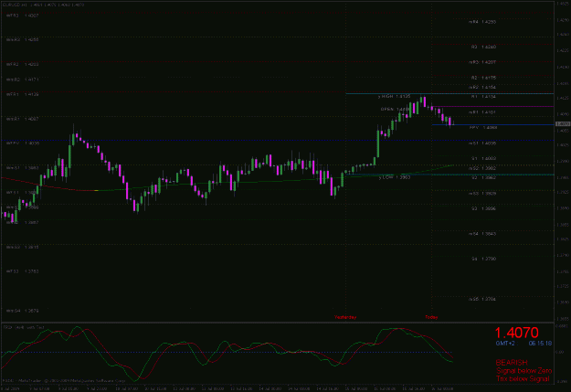Viewport: 571px width, 392px height.
Task: Click the 'Signal below Zero' status text
Action: click(523, 370)
